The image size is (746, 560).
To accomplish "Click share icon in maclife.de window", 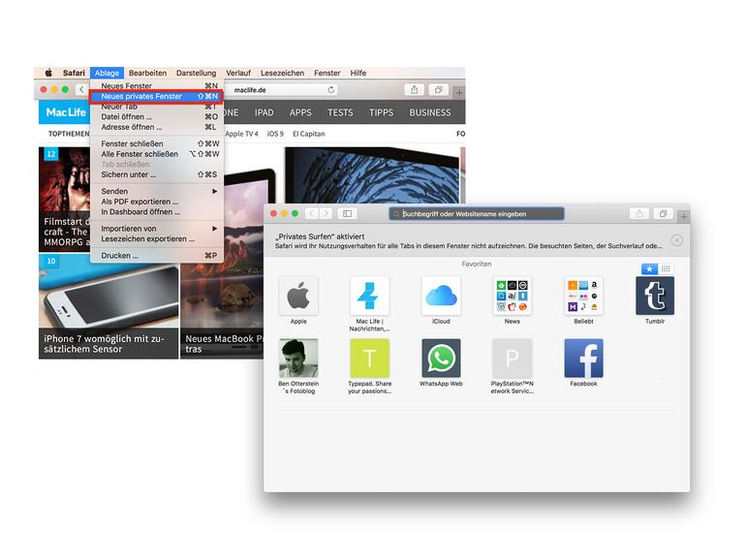I will [x=415, y=89].
